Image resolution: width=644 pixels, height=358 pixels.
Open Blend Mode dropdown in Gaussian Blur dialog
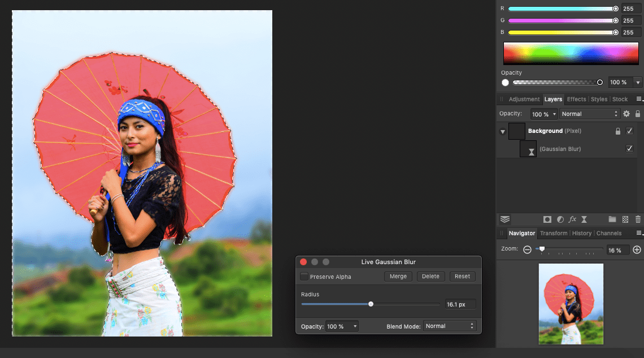coord(449,326)
